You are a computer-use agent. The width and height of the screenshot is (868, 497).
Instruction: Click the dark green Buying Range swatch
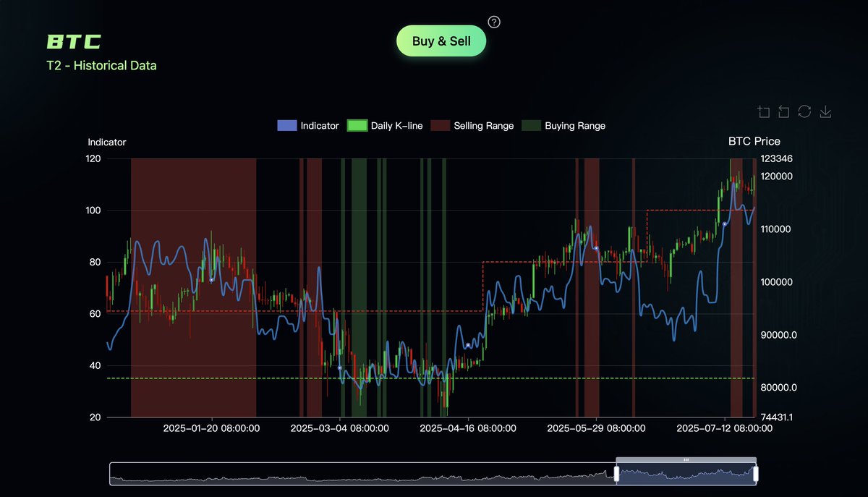tap(532, 126)
